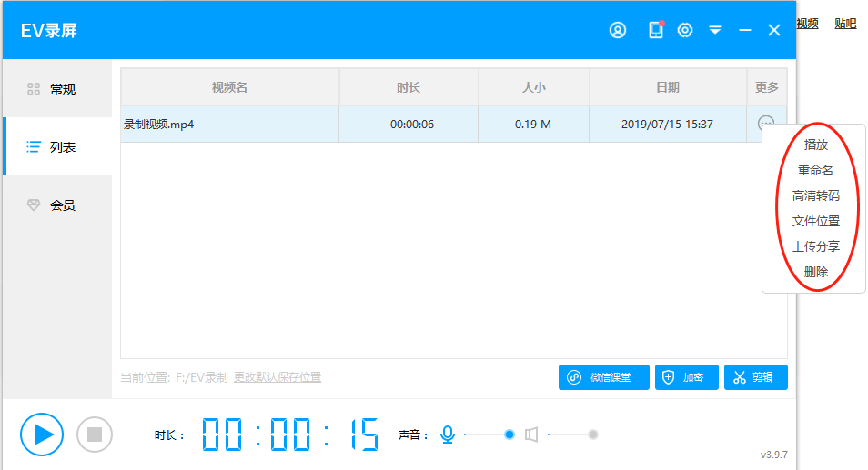Open the 列表 sidebar tab
This screenshot has height=470, width=868.
(x=57, y=146)
